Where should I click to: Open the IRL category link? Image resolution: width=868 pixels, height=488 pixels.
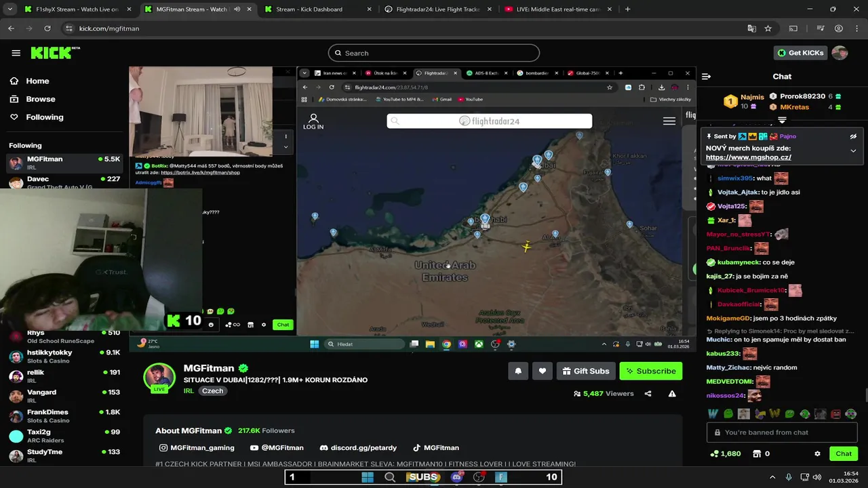189,391
